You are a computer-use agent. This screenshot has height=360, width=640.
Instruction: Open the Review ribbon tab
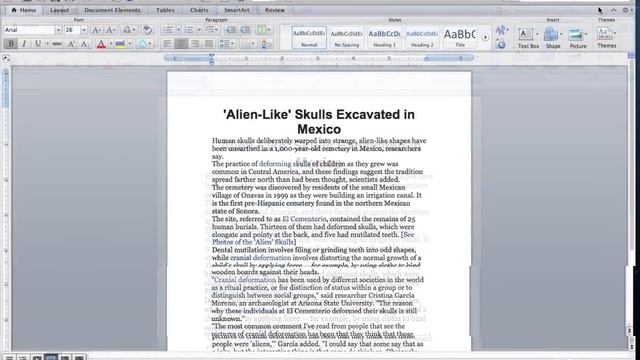click(275, 10)
